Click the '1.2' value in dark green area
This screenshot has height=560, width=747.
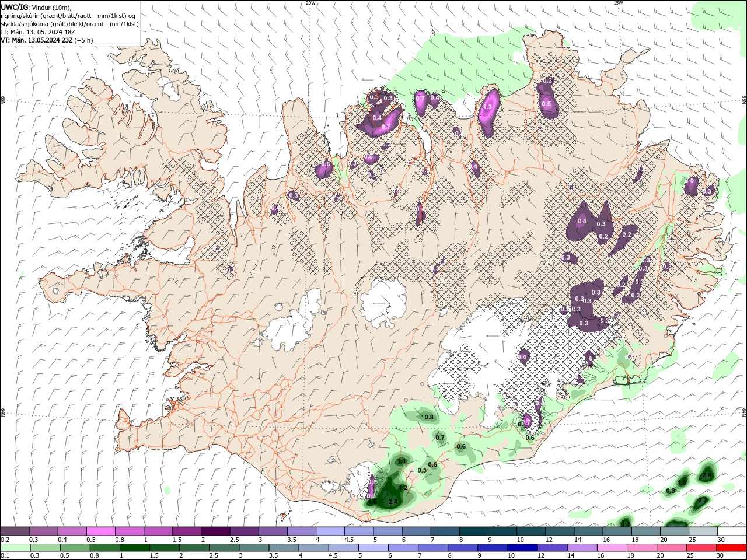pyautogui.click(x=403, y=488)
